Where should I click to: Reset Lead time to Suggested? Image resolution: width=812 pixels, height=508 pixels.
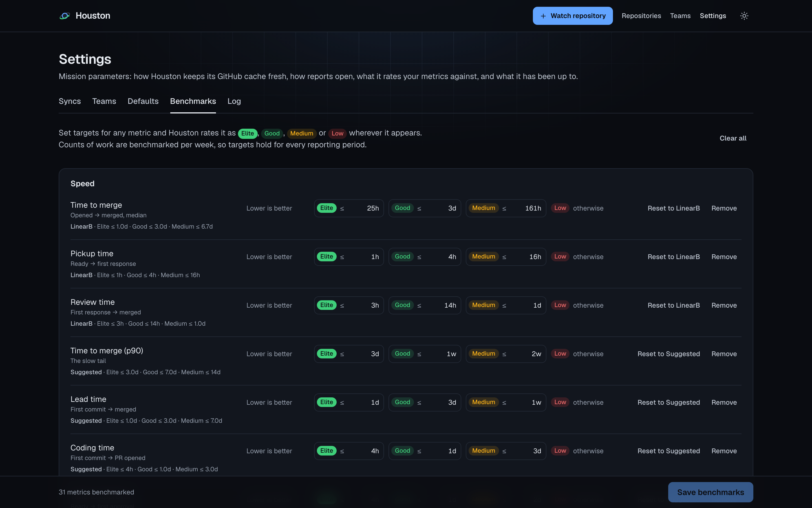[668, 402]
